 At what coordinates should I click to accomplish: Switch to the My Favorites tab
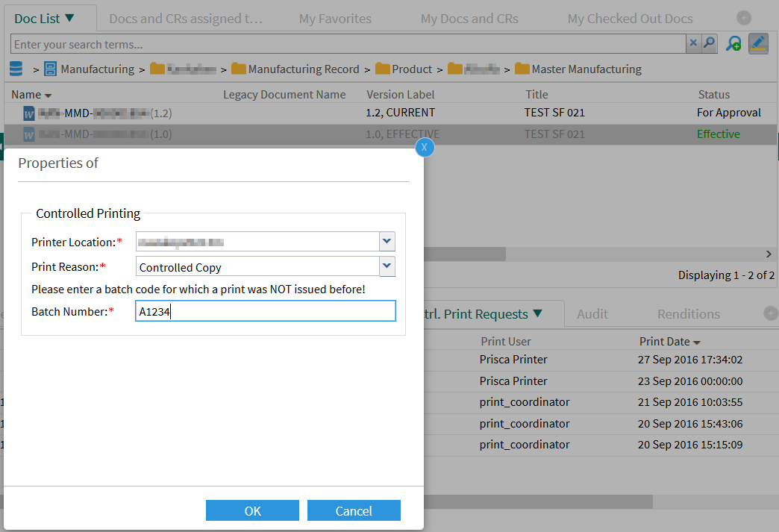334,19
